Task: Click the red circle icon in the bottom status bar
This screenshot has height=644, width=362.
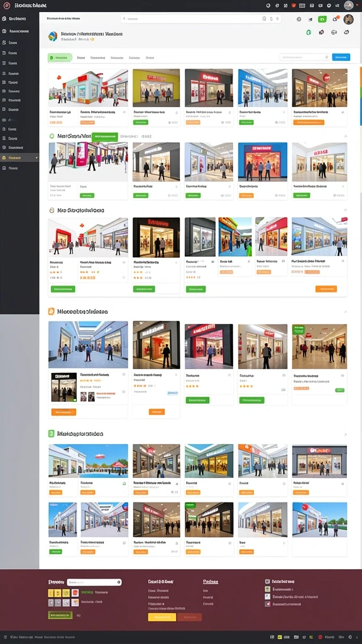Action: [x=320, y=637]
